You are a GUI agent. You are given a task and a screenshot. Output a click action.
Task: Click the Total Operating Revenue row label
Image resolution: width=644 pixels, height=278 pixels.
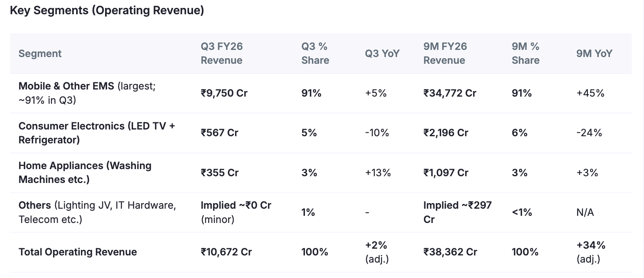pos(78,252)
